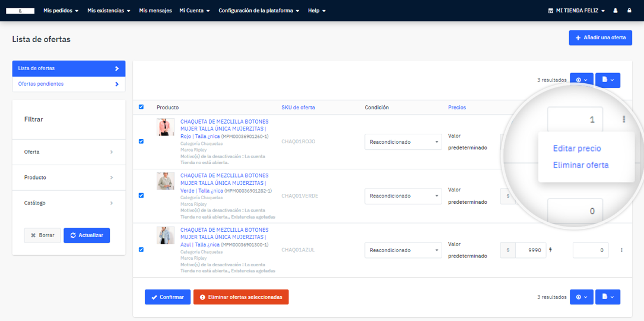Click the price field showing 9990
Screen dimensions: 644x321
coord(531,250)
